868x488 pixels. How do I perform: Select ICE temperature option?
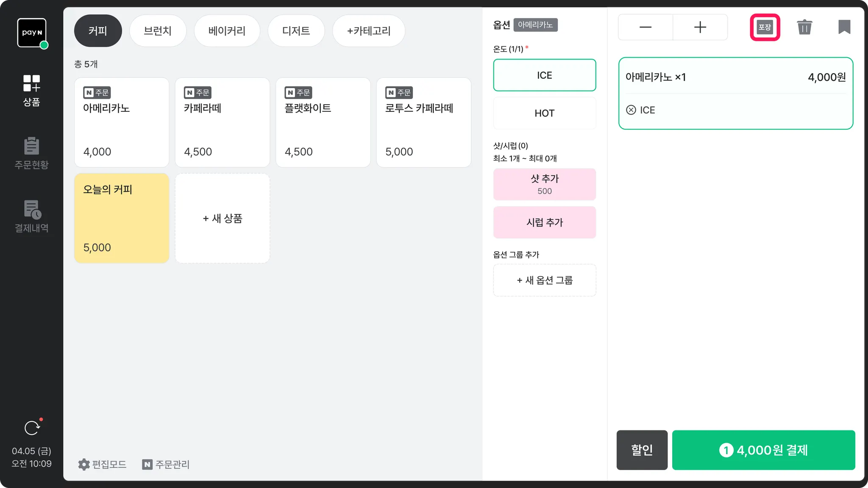tap(544, 75)
